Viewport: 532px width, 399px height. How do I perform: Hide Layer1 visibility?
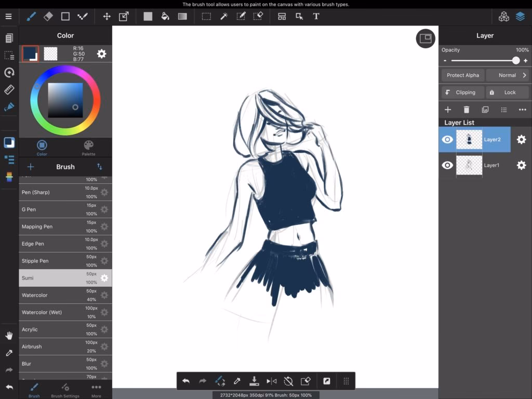click(447, 165)
